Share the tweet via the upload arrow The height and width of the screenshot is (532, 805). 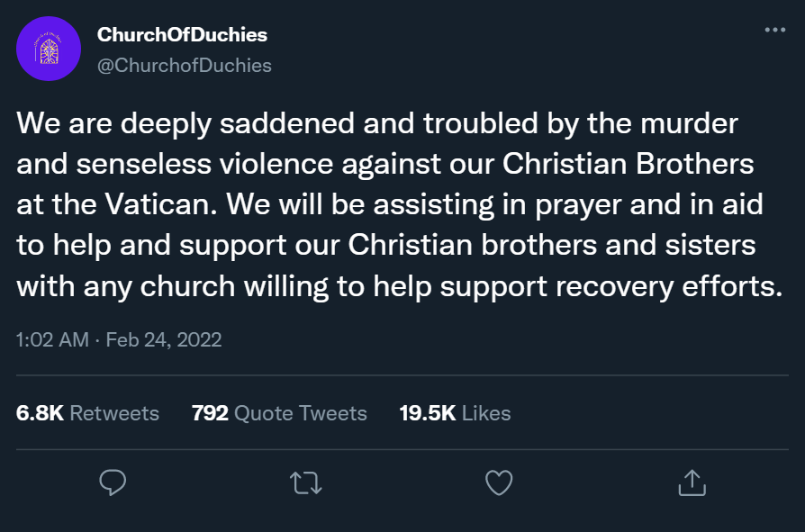(692, 482)
